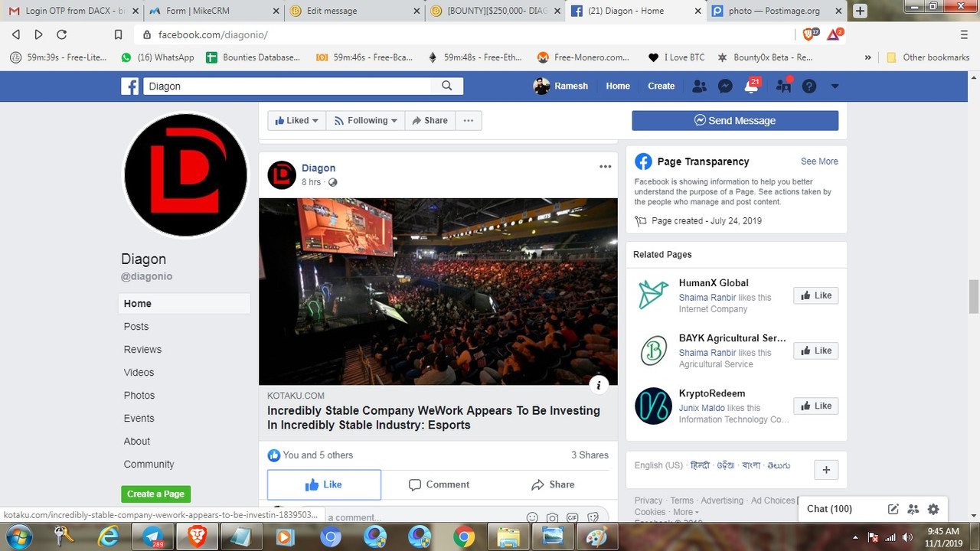980x551 pixels.
Task: Click image info icon on post
Action: click(x=599, y=384)
